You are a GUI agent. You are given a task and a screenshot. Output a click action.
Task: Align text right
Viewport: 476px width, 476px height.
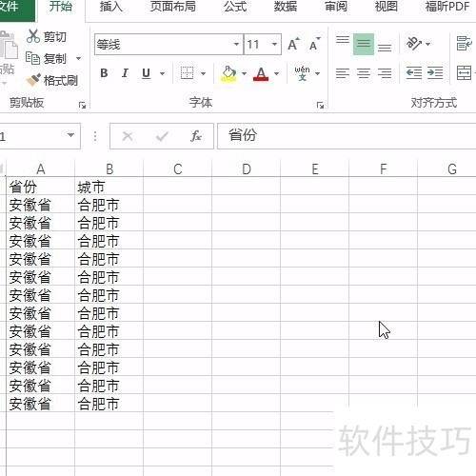coord(385,73)
